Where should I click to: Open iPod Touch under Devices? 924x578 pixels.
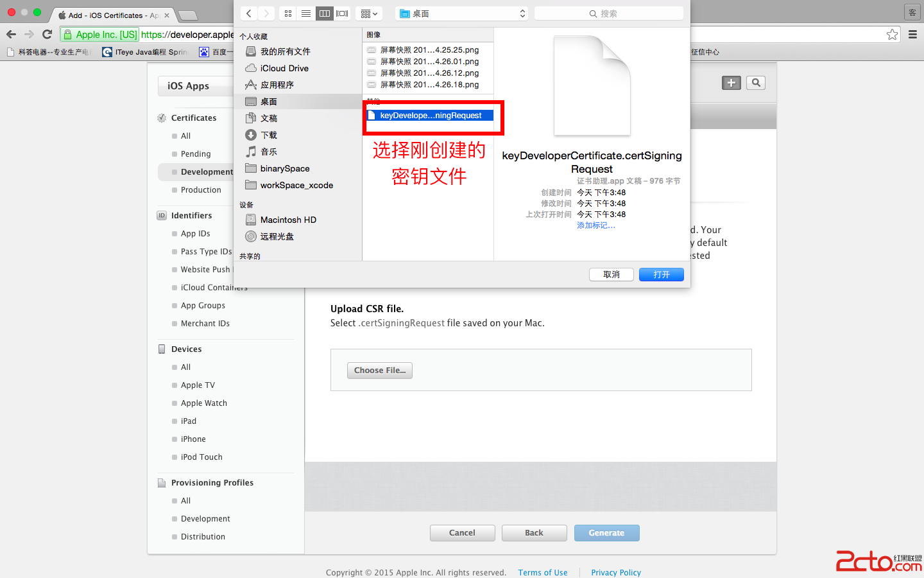click(x=201, y=457)
